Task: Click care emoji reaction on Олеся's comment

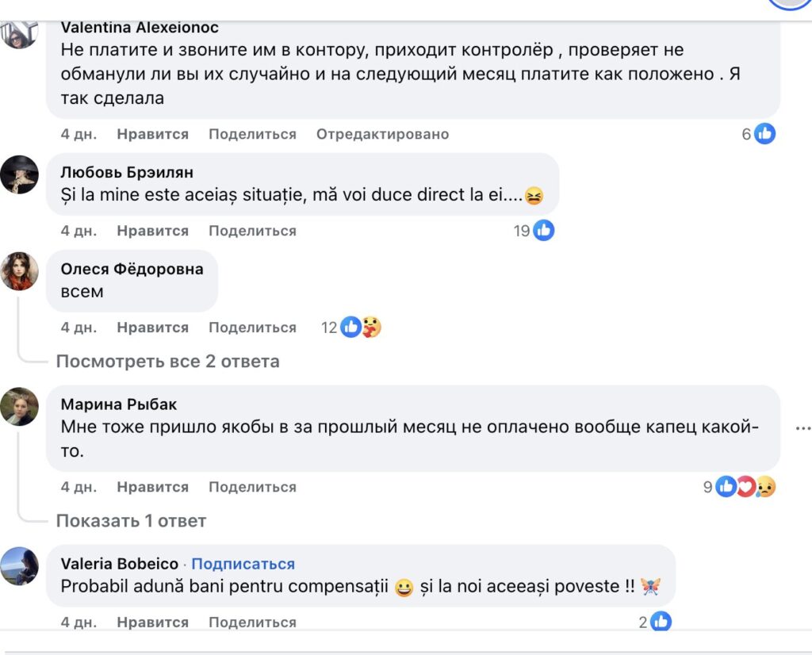Action: pyautogui.click(x=370, y=327)
